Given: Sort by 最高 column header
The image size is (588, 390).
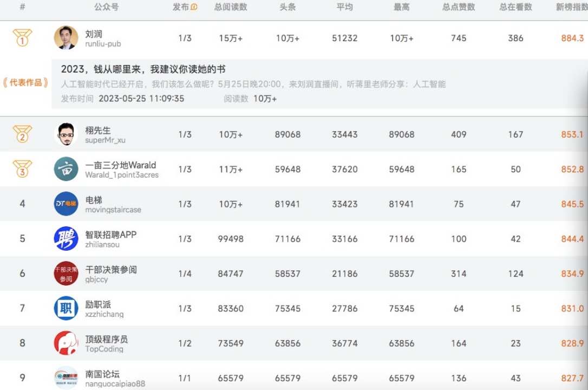Looking at the screenshot, I should [402, 6].
